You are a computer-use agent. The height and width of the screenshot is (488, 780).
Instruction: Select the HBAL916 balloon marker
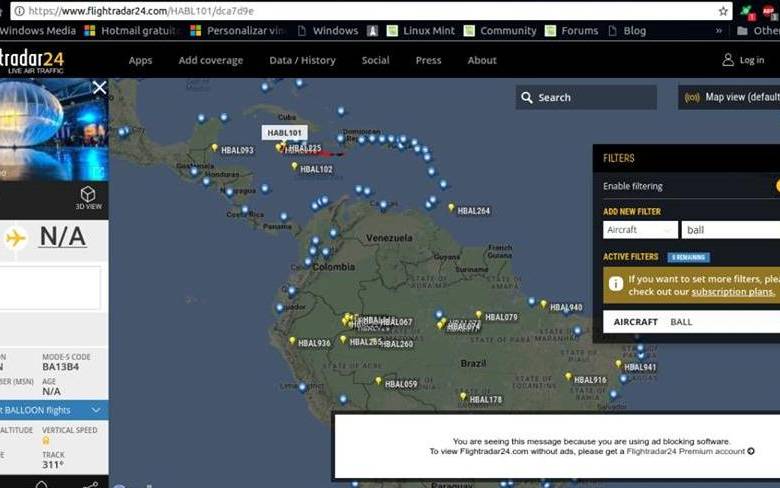click(568, 377)
